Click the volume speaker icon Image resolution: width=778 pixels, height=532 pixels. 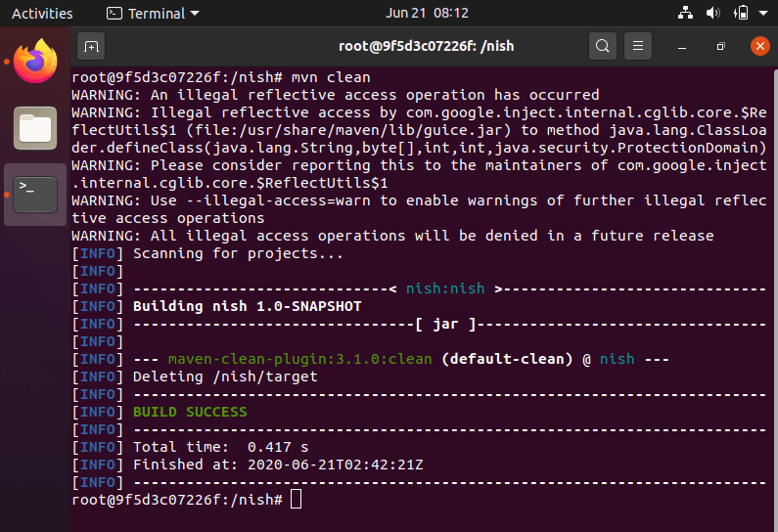[712, 14]
